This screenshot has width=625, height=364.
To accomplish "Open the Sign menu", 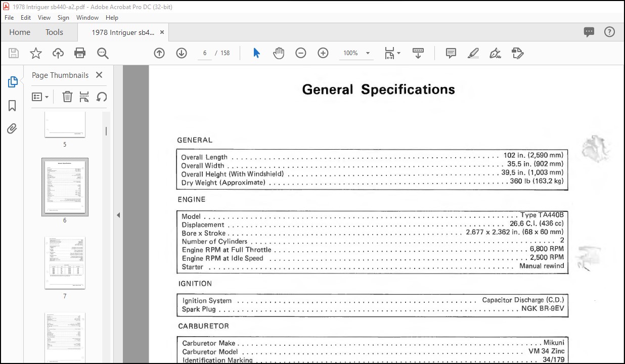I will click(63, 17).
